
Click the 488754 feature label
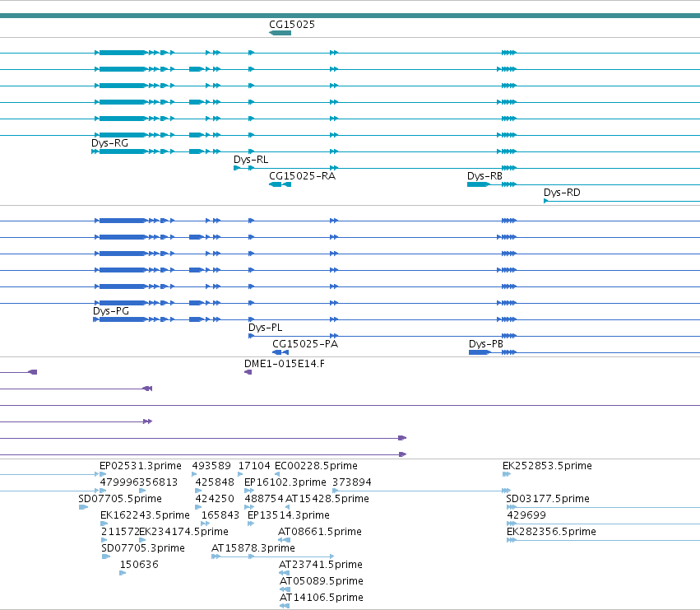pyautogui.click(x=264, y=499)
